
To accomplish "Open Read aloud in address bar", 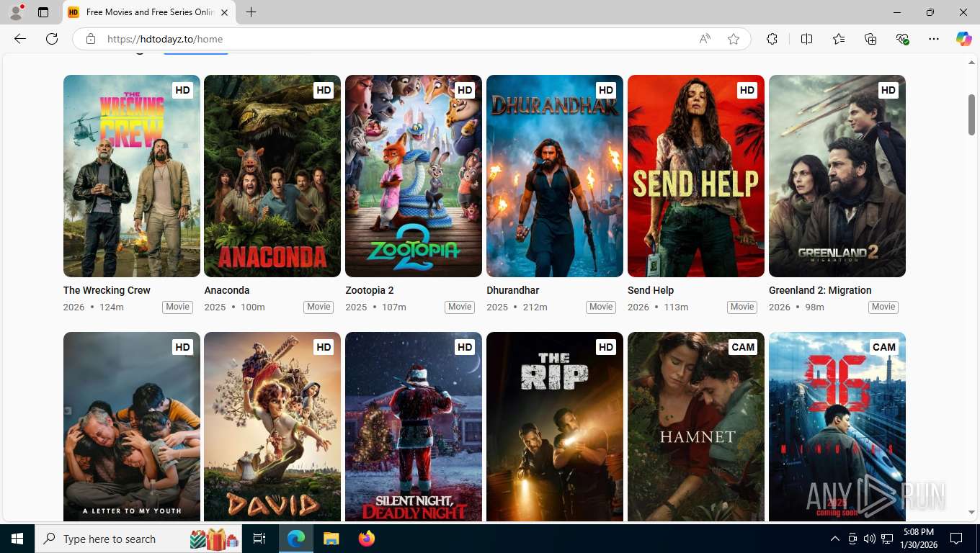I will (705, 39).
